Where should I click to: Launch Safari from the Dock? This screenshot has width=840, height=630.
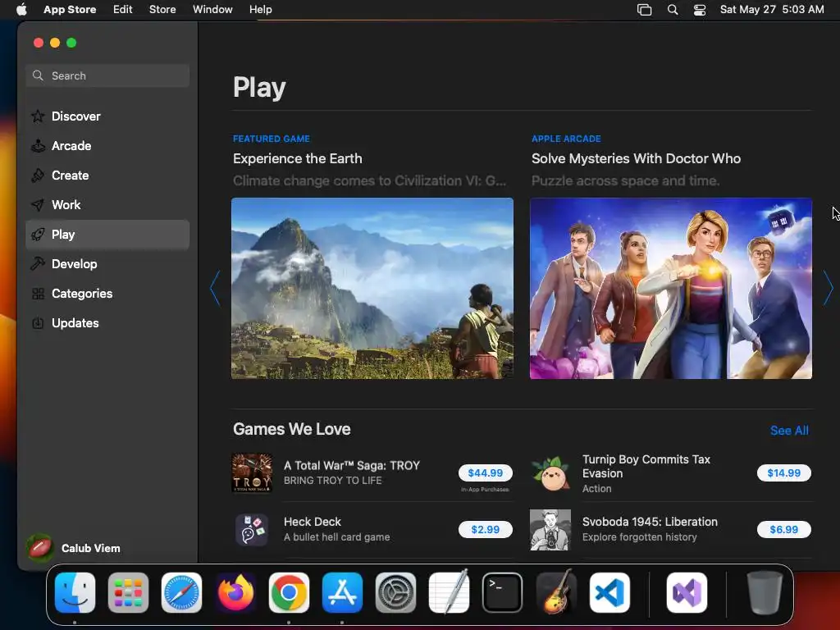[181, 592]
